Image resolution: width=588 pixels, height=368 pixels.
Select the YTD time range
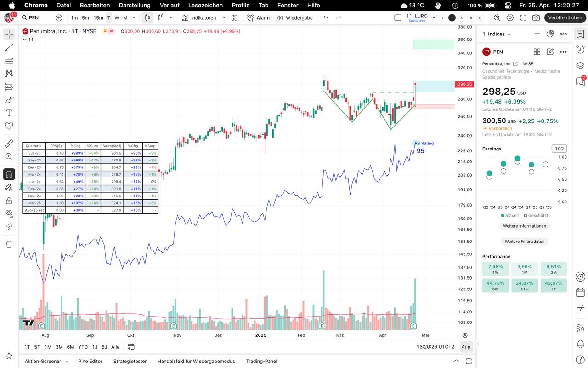click(x=83, y=347)
